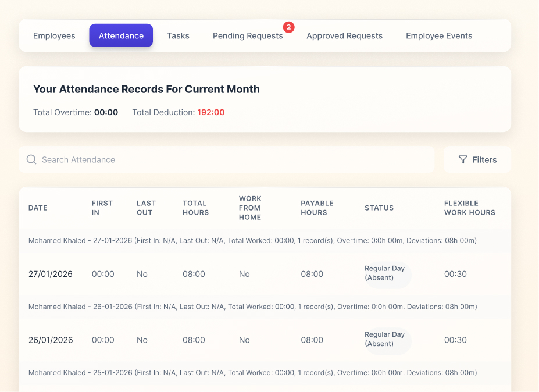
Task: Click the FIRST IN column header
Action: tap(102, 208)
